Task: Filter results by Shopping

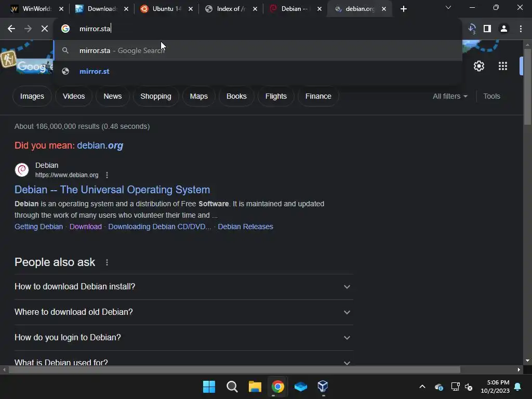Action: click(x=156, y=96)
